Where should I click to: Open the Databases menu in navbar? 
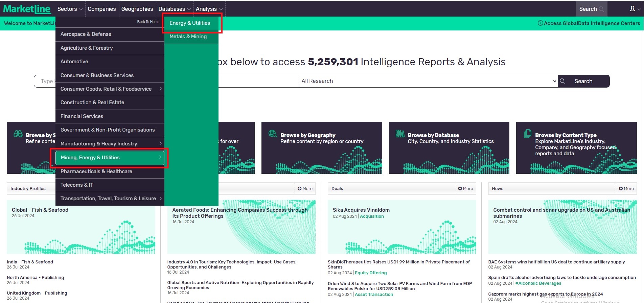click(x=174, y=9)
